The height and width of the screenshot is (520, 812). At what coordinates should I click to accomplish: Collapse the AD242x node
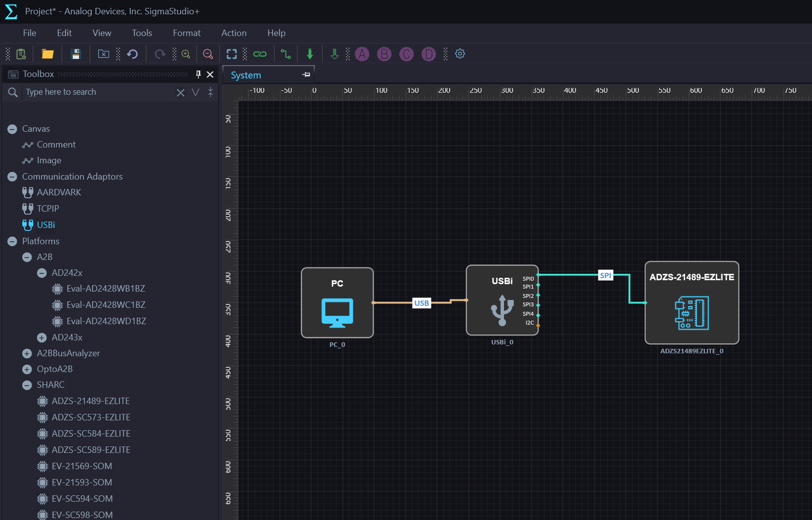(42, 273)
